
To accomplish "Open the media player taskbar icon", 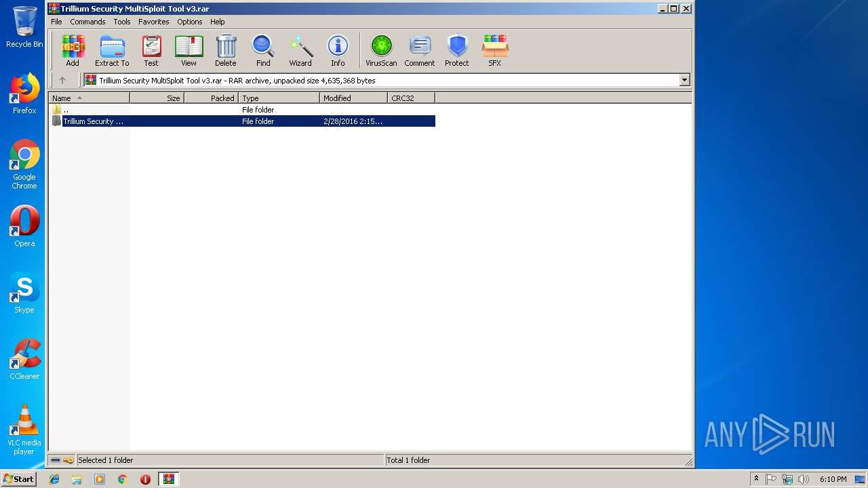I will point(100,479).
